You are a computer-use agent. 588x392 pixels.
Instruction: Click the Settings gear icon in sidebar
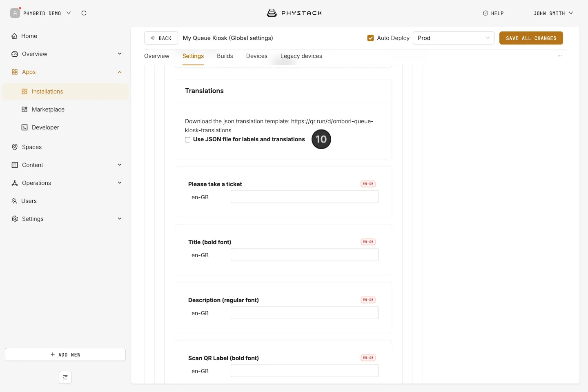click(x=15, y=219)
